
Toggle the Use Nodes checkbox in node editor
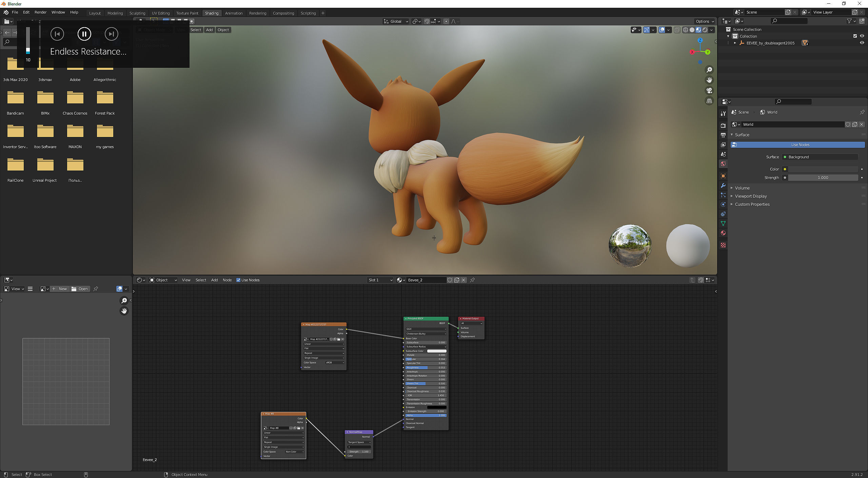[238, 280]
